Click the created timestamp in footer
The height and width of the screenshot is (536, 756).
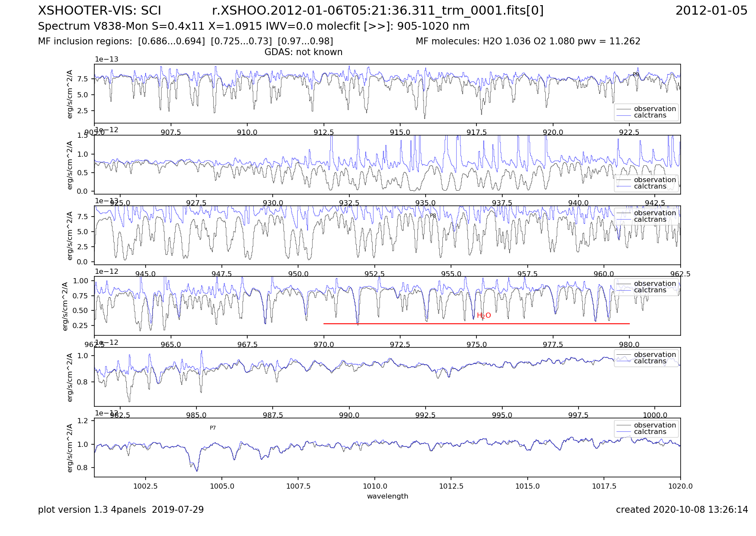point(681,510)
